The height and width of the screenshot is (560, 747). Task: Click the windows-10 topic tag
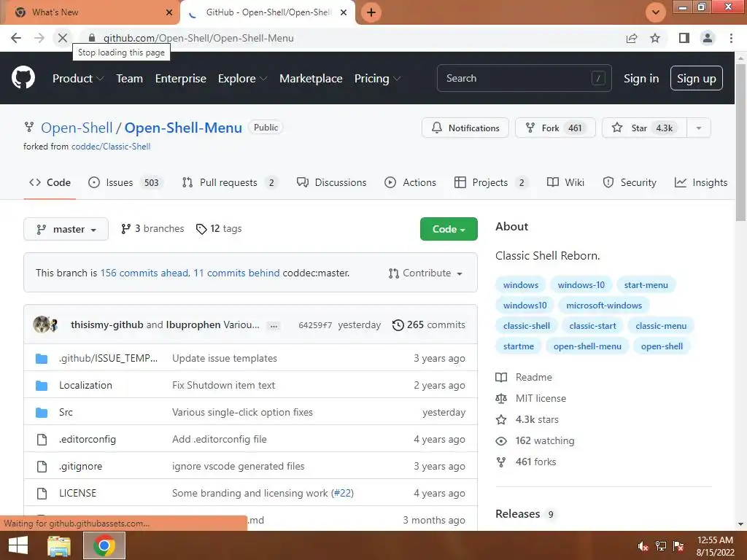(x=581, y=285)
